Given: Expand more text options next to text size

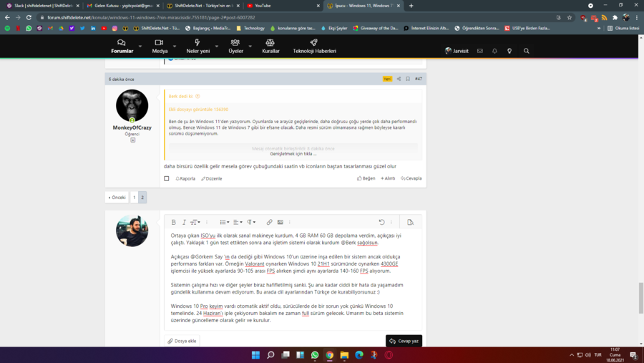Looking at the screenshot, I should click(207, 222).
